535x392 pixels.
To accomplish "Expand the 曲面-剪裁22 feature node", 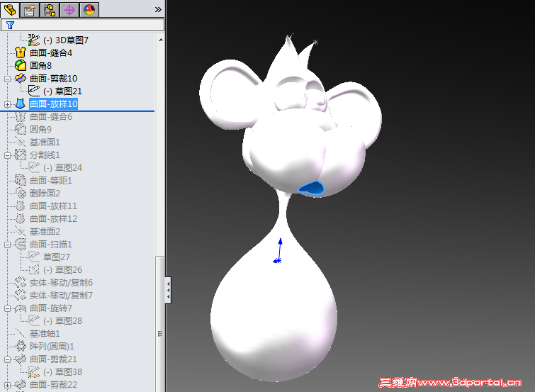I will pyautogui.click(x=7, y=385).
